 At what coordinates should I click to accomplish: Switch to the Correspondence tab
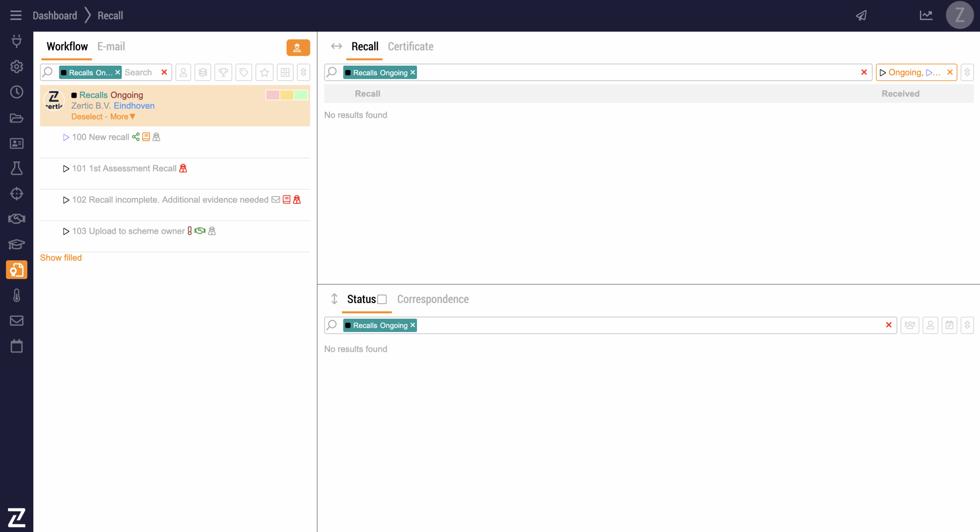(x=433, y=299)
